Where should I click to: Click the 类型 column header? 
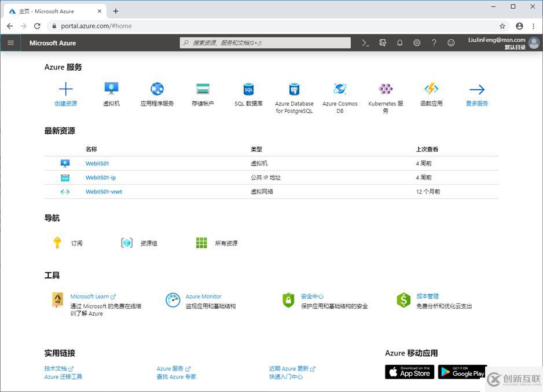tap(256, 149)
